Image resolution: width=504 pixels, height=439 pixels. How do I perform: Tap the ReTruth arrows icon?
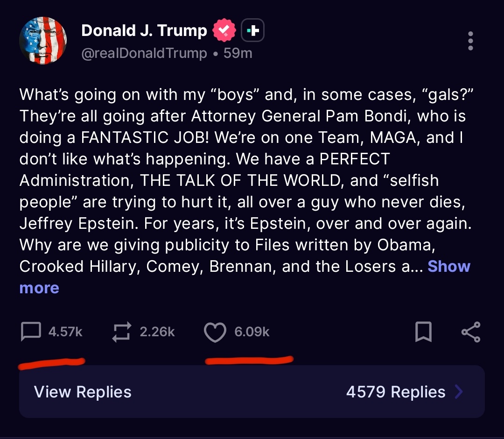(122, 331)
